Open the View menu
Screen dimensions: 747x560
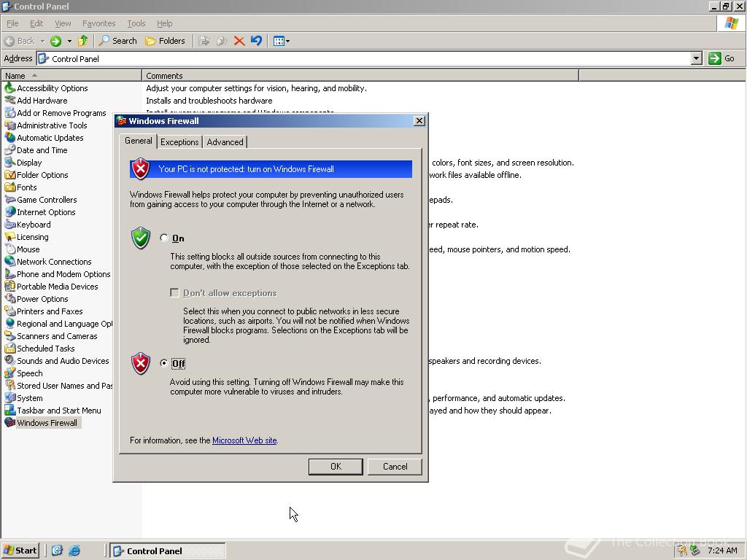click(63, 23)
